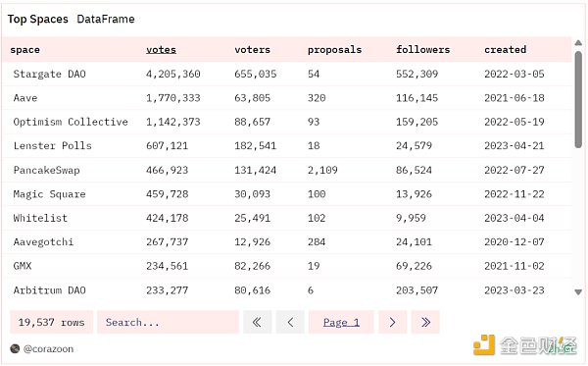Click the vertical scrollbar thumb
This screenshot has width=588, height=366.
[x=578, y=99]
